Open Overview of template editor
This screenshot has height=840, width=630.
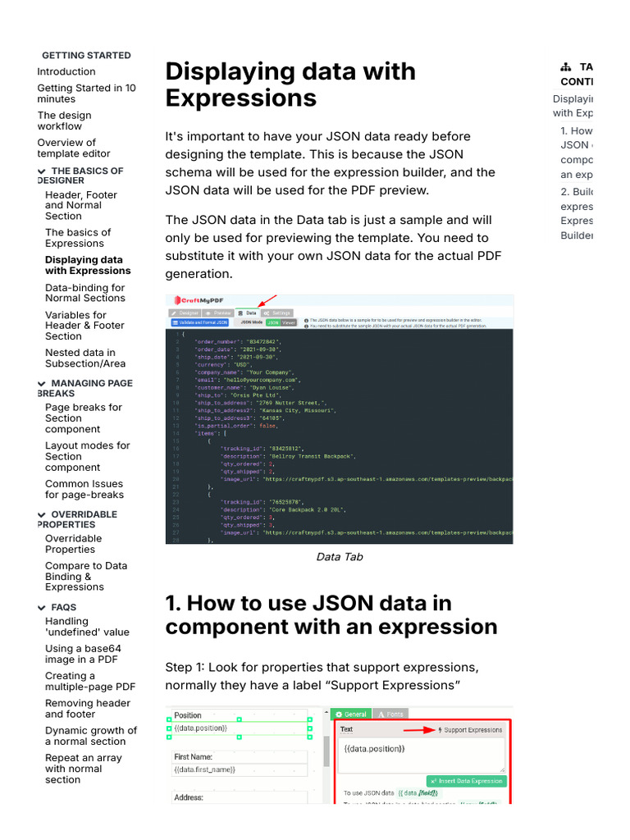(x=73, y=148)
